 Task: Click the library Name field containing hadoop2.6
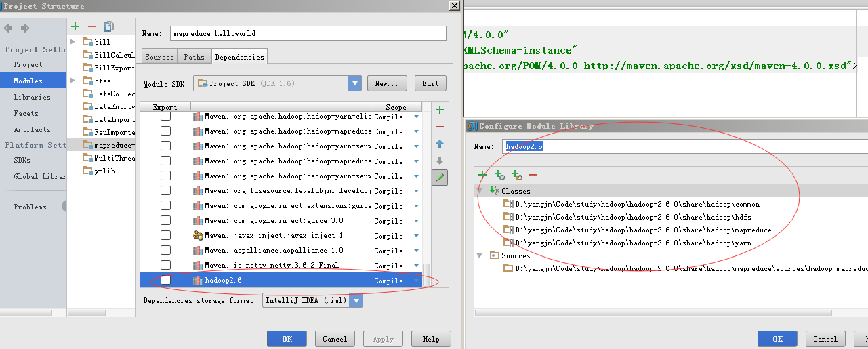(x=685, y=147)
